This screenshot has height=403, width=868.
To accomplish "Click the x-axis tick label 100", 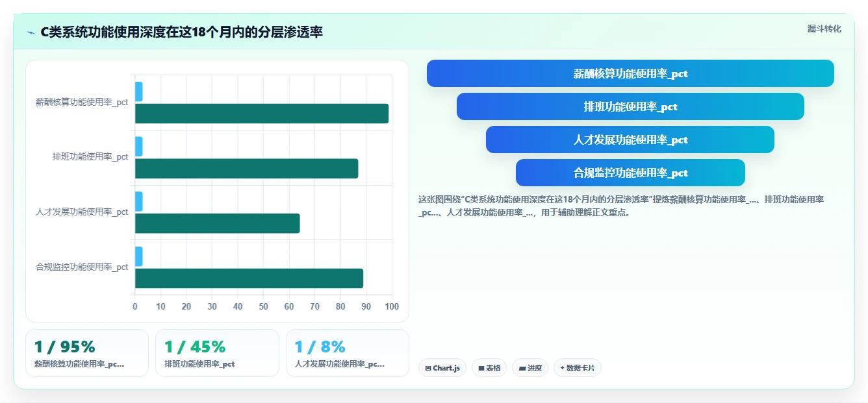I will pos(392,306).
